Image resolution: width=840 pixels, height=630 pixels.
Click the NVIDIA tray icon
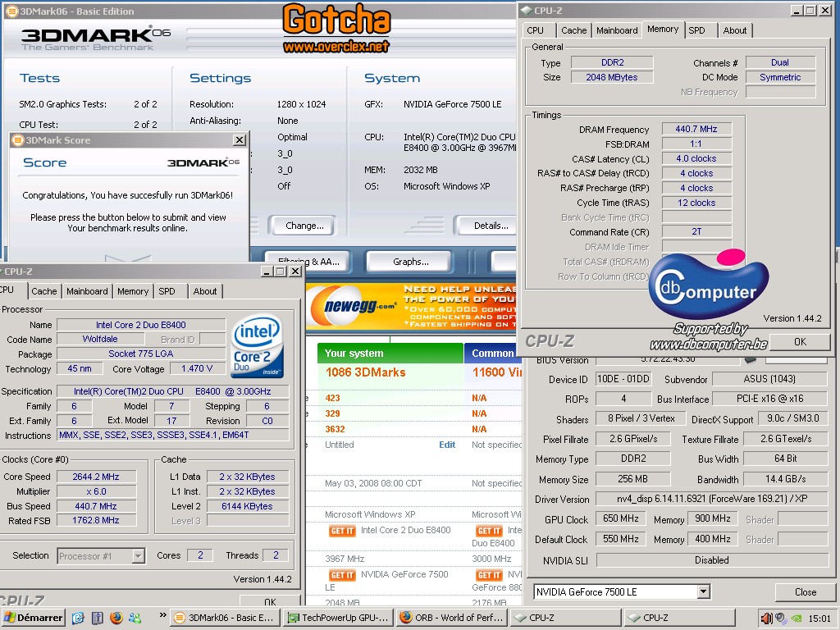pyautogui.click(x=797, y=619)
